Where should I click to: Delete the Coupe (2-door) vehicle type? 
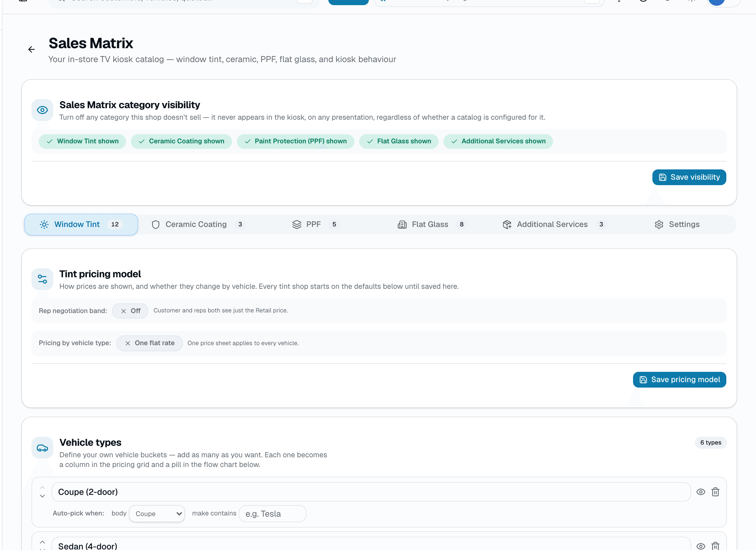tap(715, 492)
